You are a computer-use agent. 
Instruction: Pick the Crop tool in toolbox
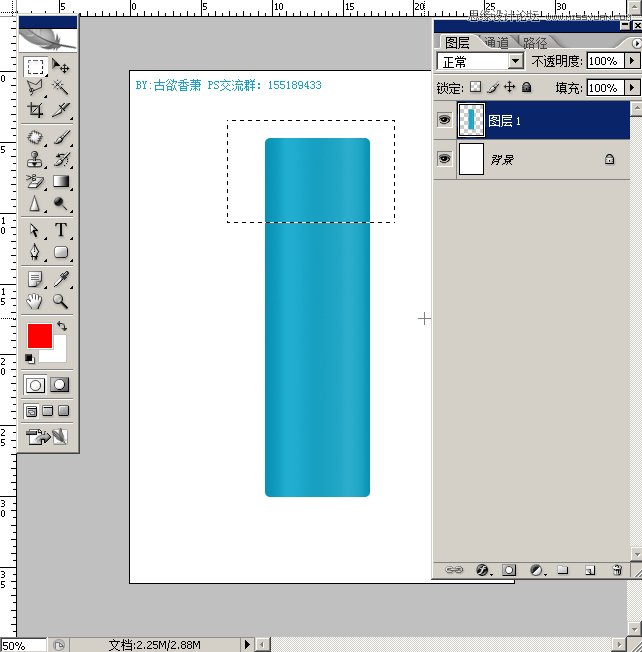click(35, 110)
